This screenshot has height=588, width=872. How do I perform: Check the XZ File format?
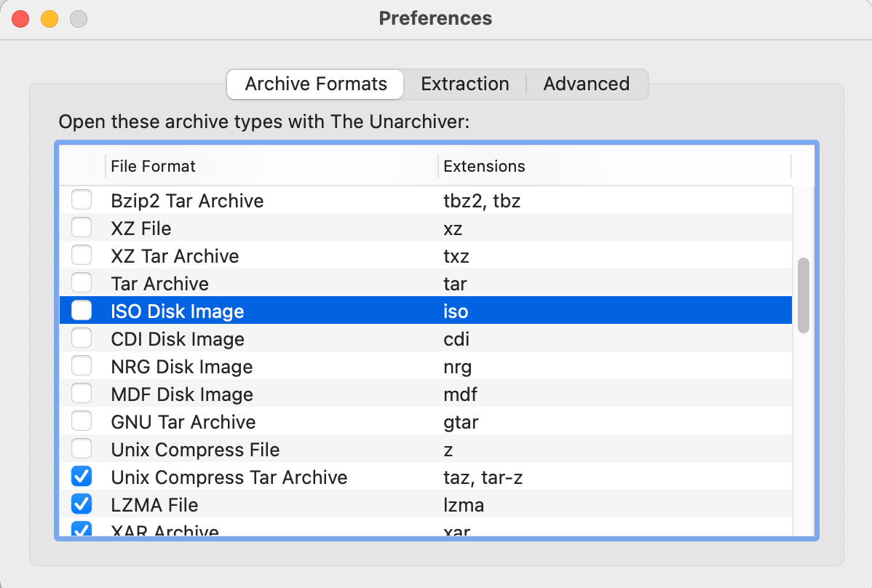click(82, 227)
